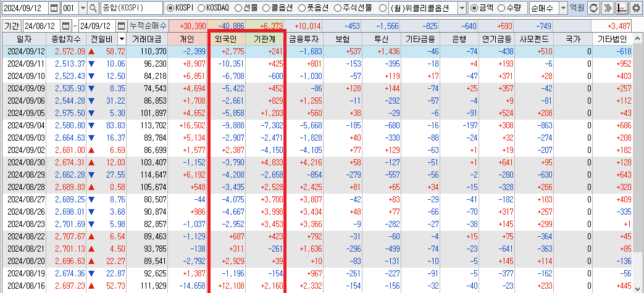644x293 pixels.
Task: Open settings gear icon
Action: (x=636, y=8)
